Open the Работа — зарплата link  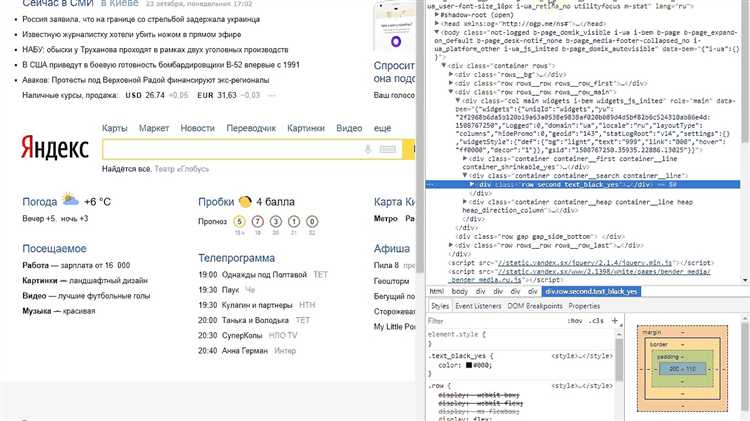pyautogui.click(x=76, y=265)
